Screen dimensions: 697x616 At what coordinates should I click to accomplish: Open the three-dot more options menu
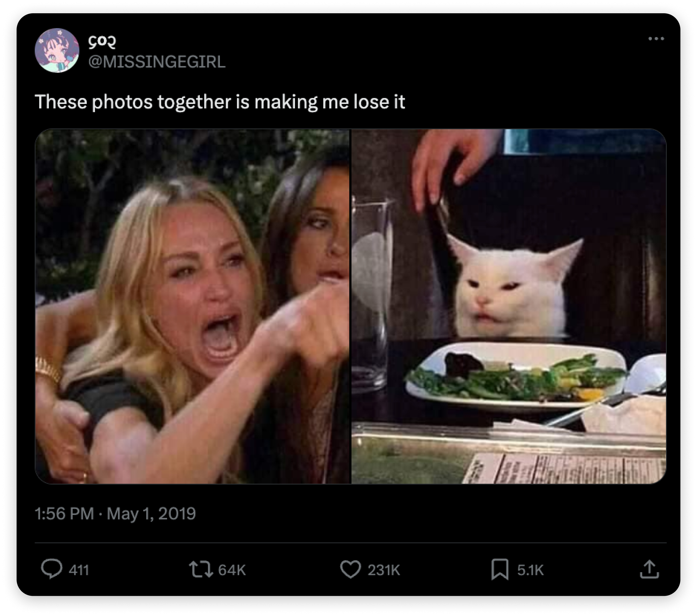[656, 39]
